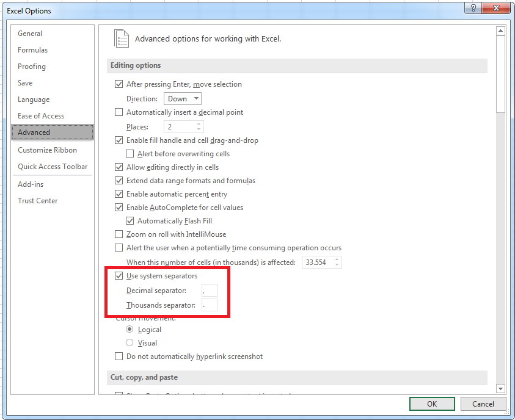Select the Advanced category
515x420 pixels.
(53, 132)
